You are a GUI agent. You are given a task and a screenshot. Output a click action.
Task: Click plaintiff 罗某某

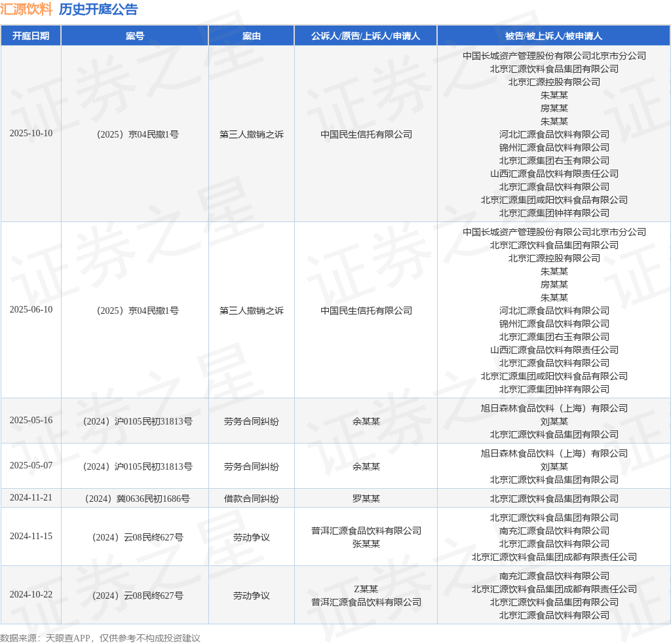366,499
